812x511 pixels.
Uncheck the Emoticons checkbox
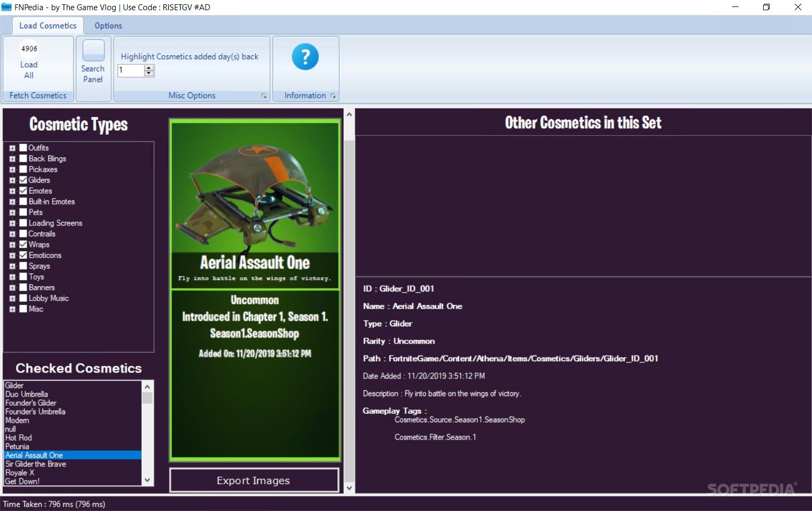click(23, 255)
